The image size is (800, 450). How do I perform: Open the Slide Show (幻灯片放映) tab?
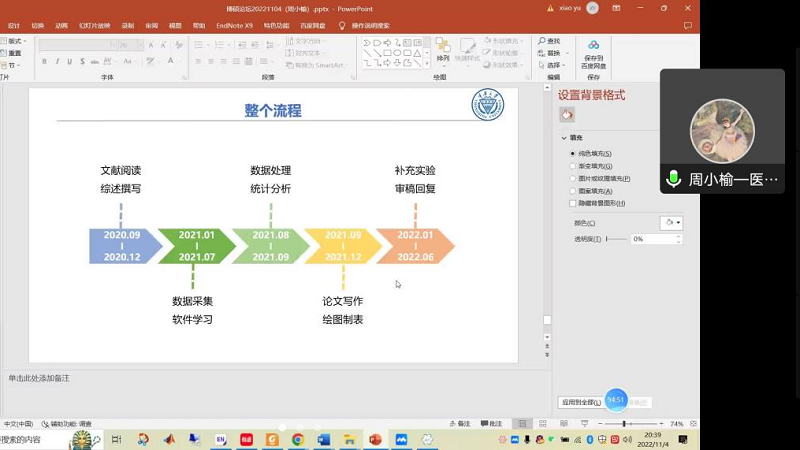click(x=94, y=26)
